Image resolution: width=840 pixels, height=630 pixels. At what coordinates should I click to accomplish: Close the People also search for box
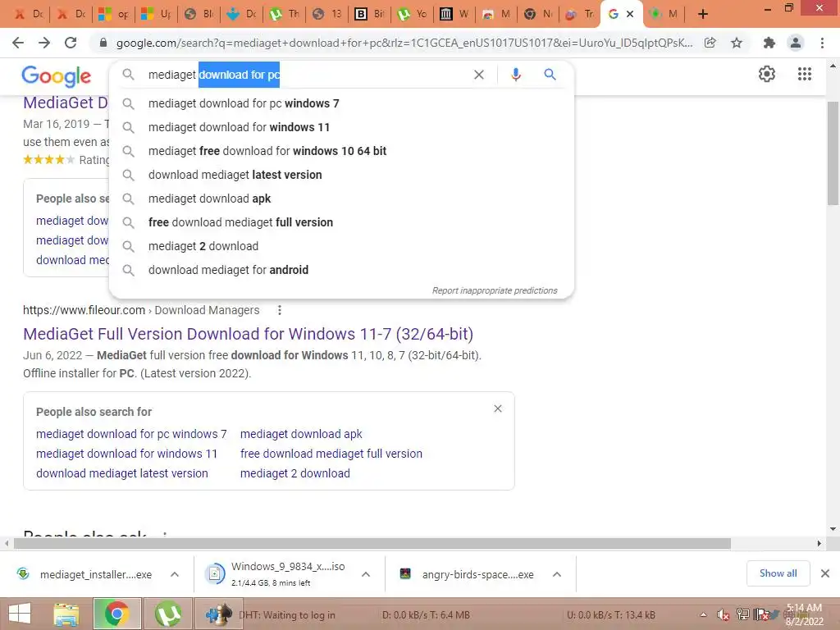(498, 409)
